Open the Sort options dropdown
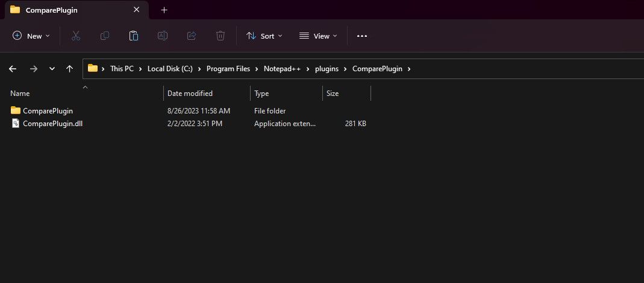Image resolution: width=644 pixels, height=283 pixels. (x=264, y=36)
